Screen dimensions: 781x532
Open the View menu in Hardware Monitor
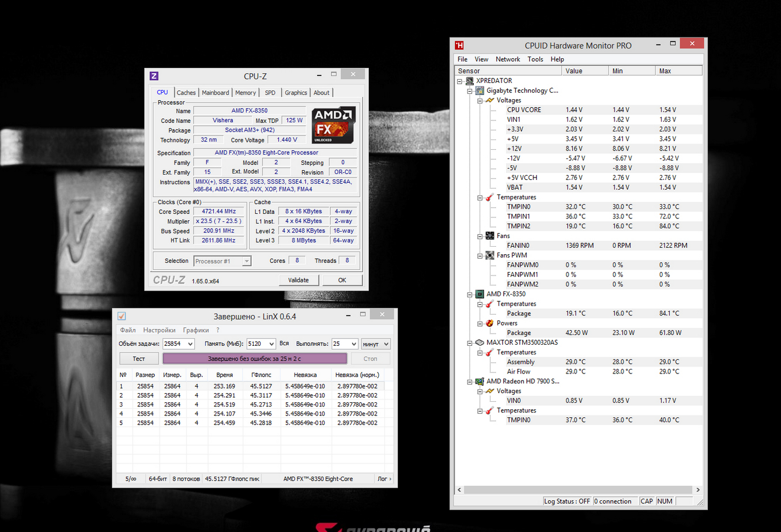(x=481, y=59)
